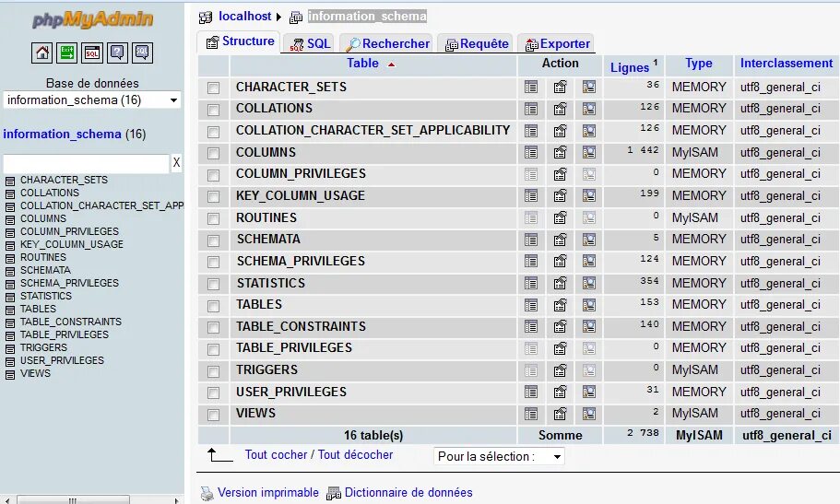
Task: Click 'Tout cocher' link
Action: [x=276, y=455]
